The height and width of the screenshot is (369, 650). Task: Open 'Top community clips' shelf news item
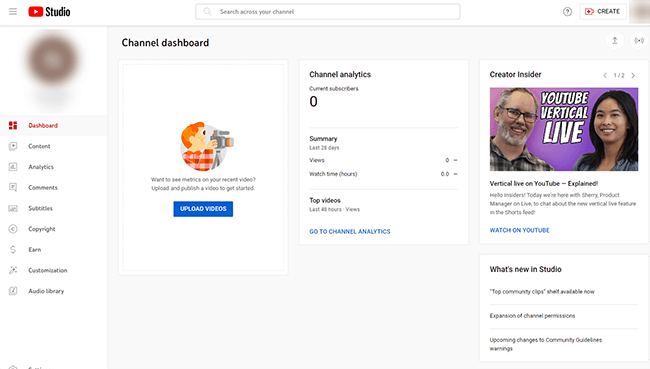coord(542,291)
